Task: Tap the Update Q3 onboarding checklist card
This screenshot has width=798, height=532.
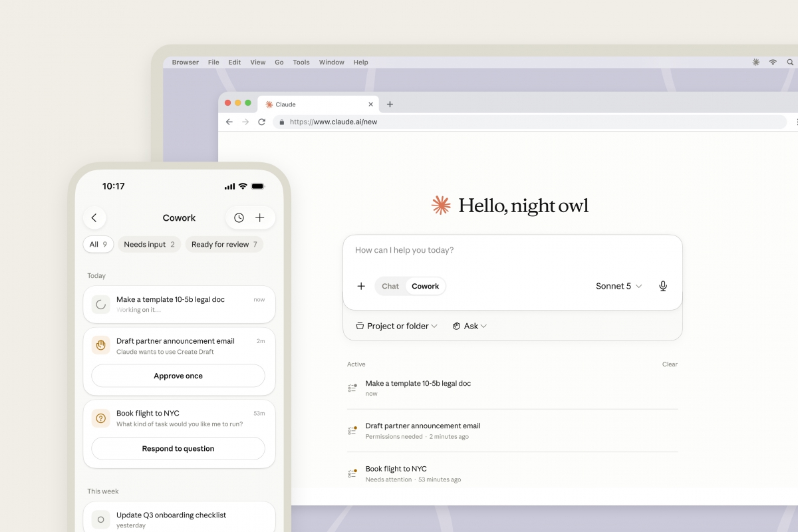Action: click(180, 517)
